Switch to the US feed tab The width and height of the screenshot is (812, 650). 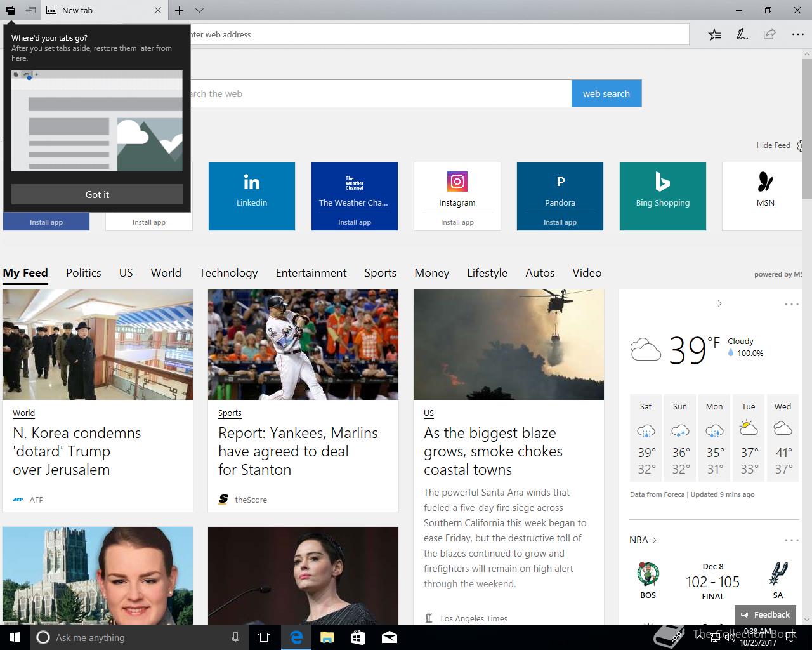[x=126, y=273]
